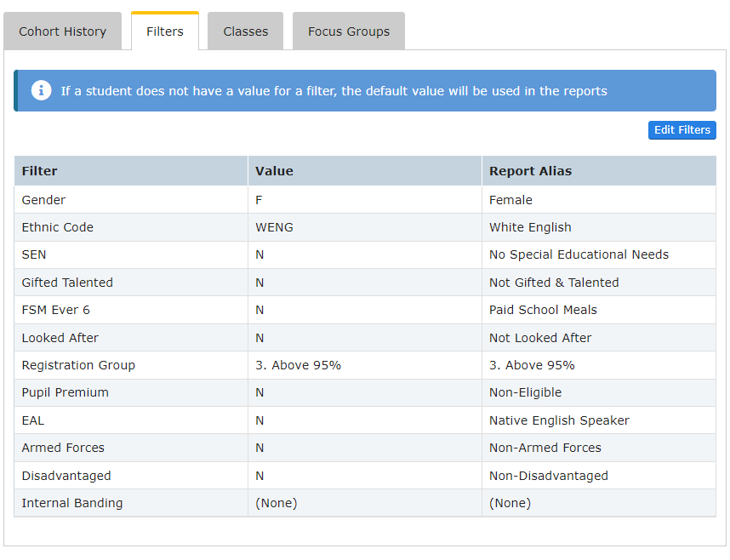
Task: Switch to the Classes tab
Action: 246,31
